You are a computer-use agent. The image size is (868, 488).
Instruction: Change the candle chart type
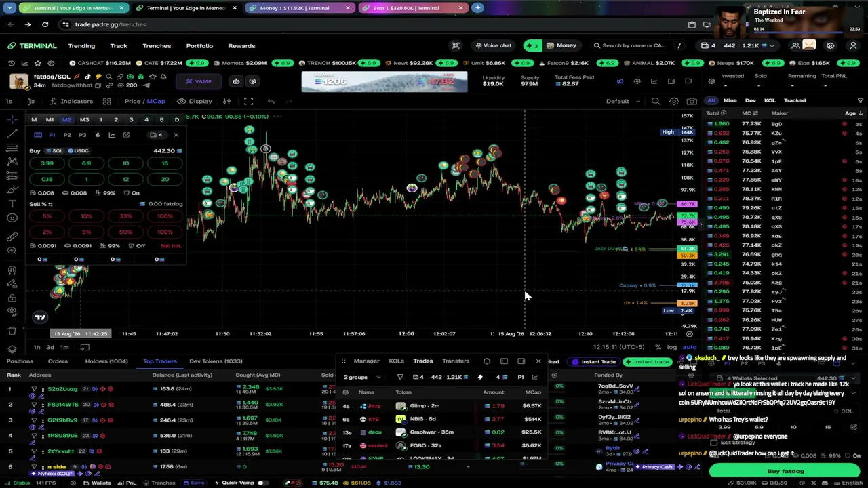(31, 101)
